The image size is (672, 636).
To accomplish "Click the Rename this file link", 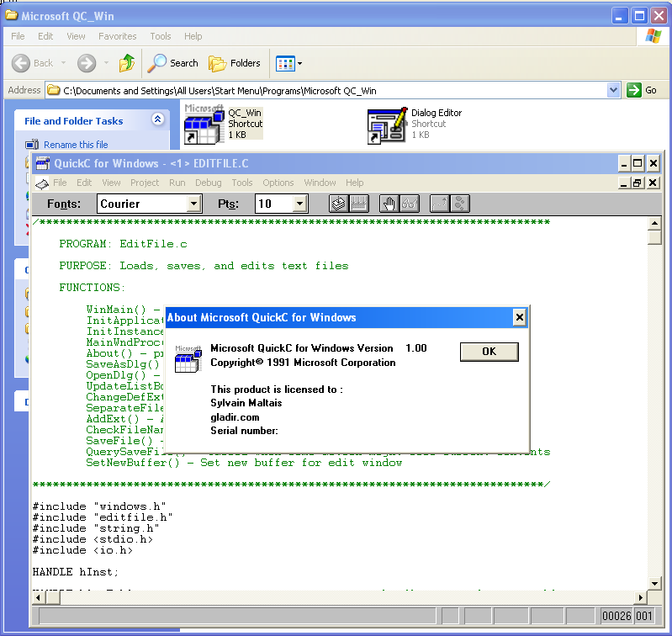I will point(76,145).
